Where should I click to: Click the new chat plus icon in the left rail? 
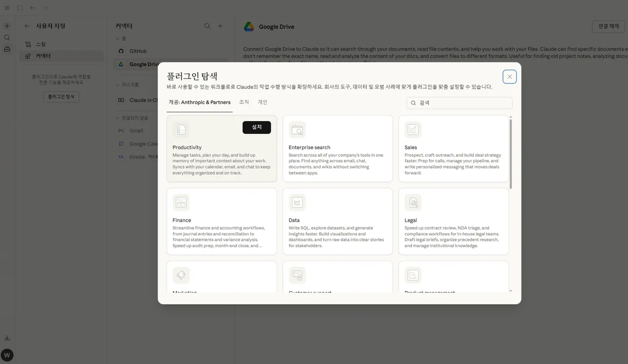[x=7, y=26]
